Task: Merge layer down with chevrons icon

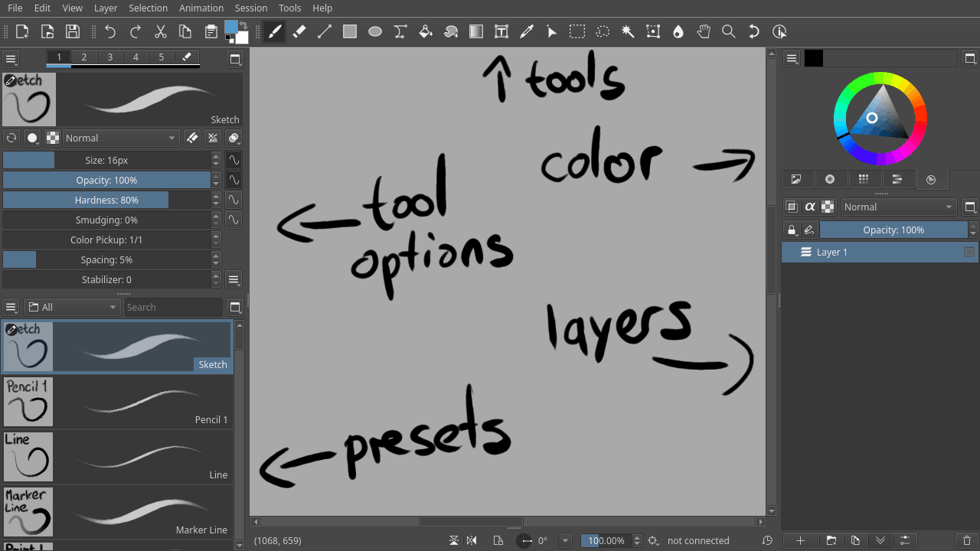Action: pyautogui.click(x=880, y=540)
